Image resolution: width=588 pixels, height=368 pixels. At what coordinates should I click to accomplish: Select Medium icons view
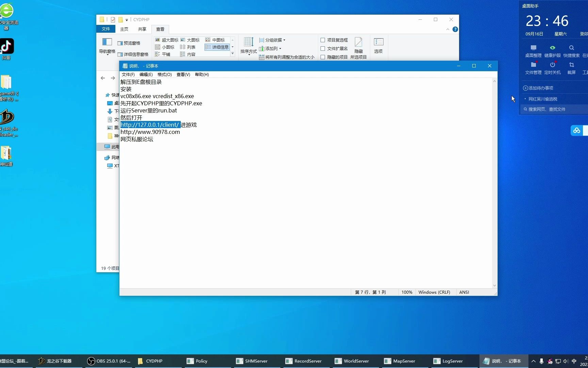pos(215,40)
